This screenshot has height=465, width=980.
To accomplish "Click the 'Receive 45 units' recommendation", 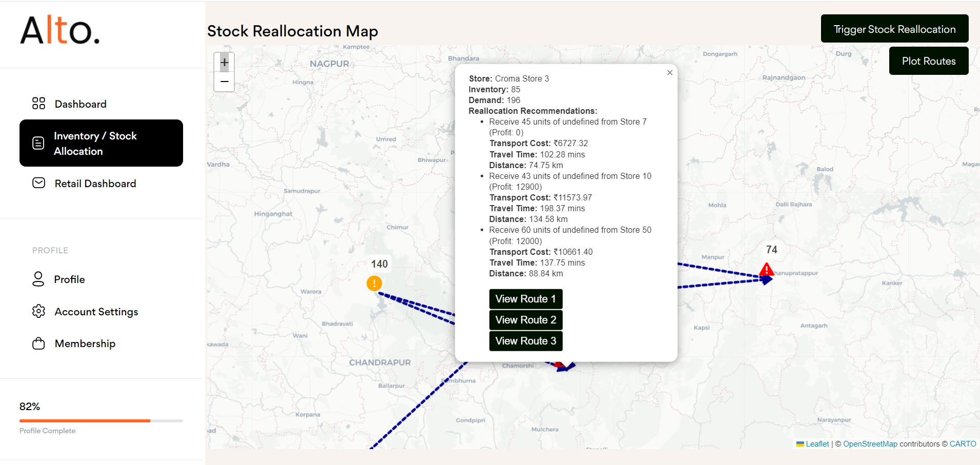I will 568,127.
